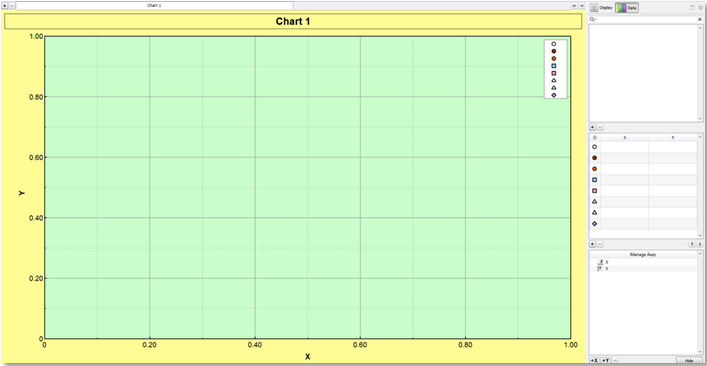Select the orange circle series row

click(x=643, y=169)
